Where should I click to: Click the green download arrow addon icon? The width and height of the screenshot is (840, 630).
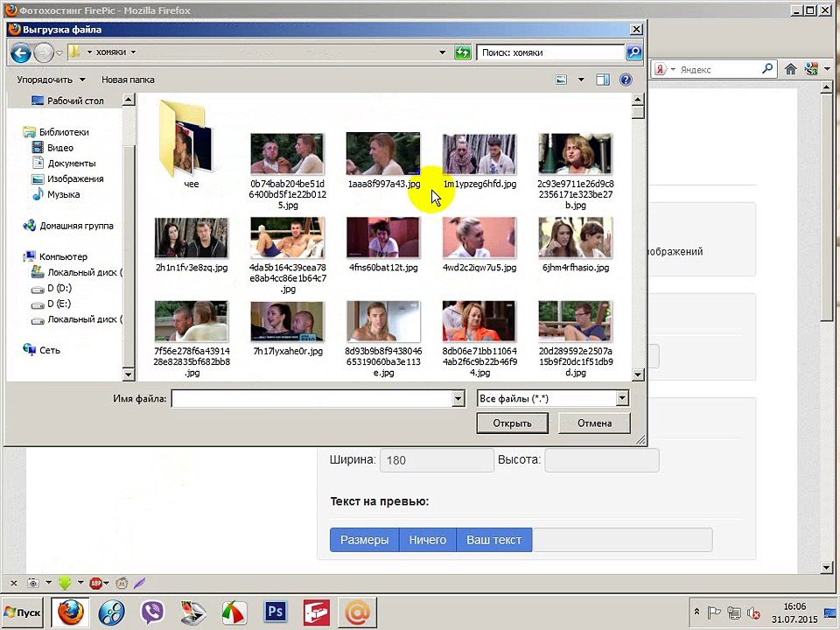65,583
